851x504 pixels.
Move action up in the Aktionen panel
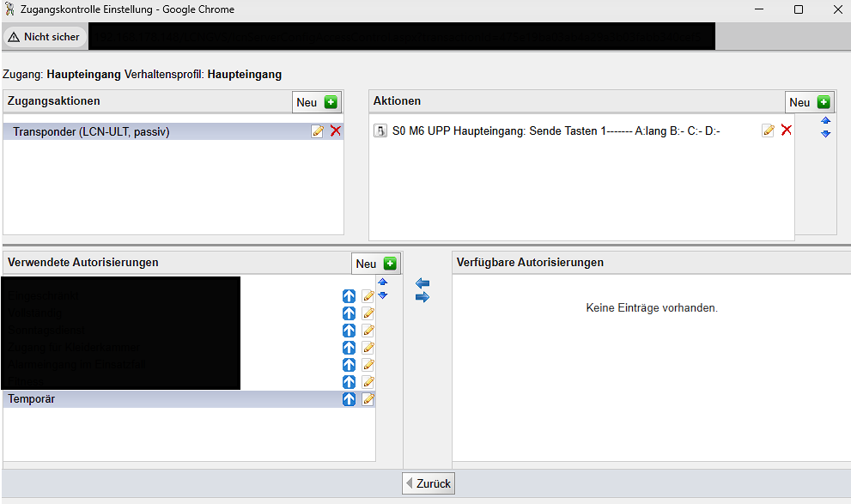point(825,122)
